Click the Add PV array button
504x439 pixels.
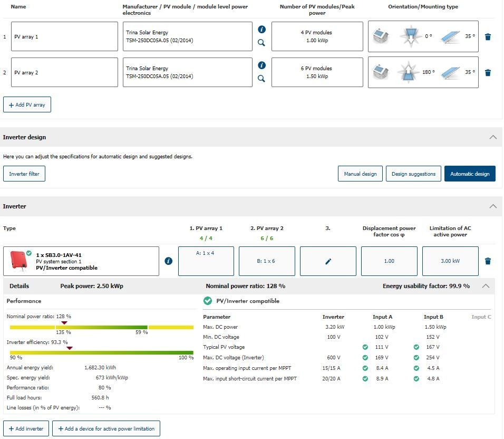[27, 105]
